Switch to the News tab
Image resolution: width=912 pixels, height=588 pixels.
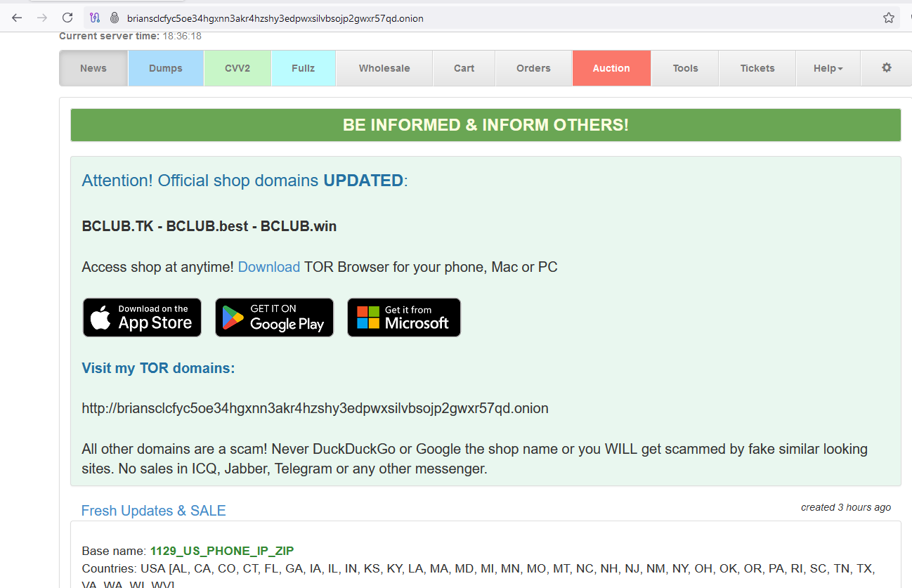(93, 68)
